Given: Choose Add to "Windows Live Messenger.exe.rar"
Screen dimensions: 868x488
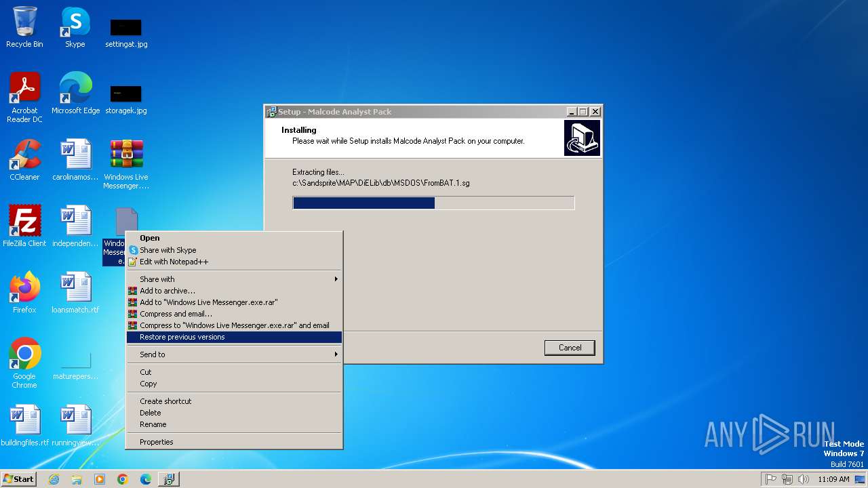Looking at the screenshot, I should point(234,302).
